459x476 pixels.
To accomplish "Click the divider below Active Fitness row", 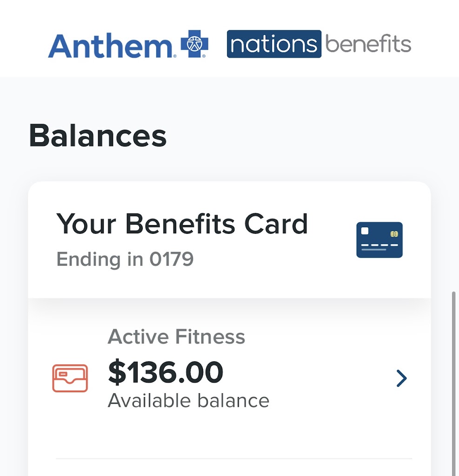I will point(233,459).
